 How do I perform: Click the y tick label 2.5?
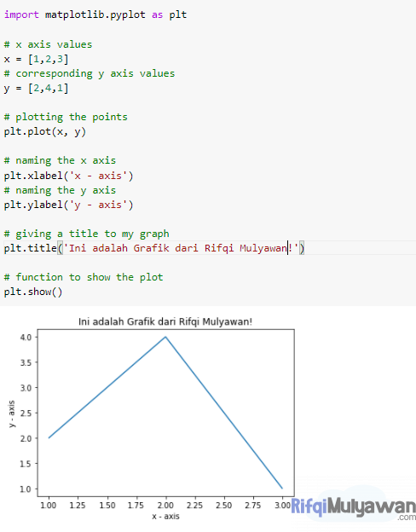(26, 413)
